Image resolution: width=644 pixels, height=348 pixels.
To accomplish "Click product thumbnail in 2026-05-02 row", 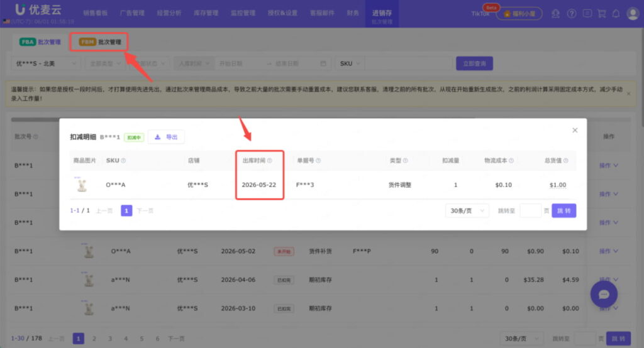I will point(88,251).
